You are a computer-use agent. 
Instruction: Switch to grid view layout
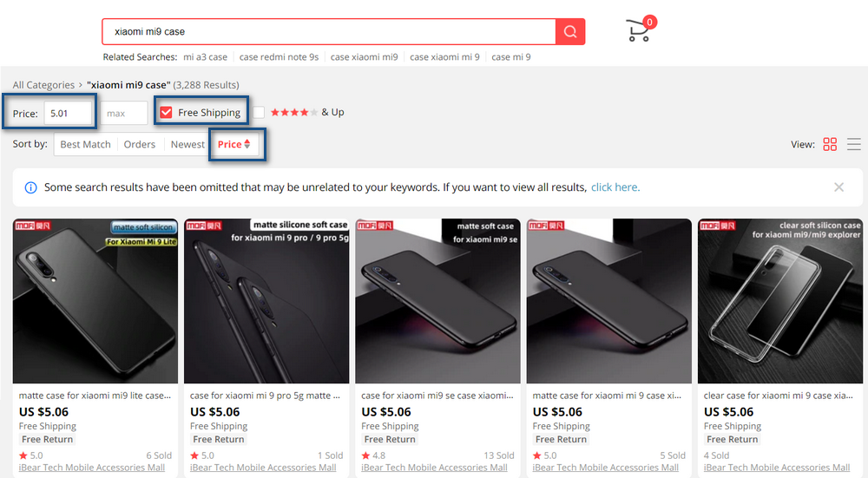(830, 145)
